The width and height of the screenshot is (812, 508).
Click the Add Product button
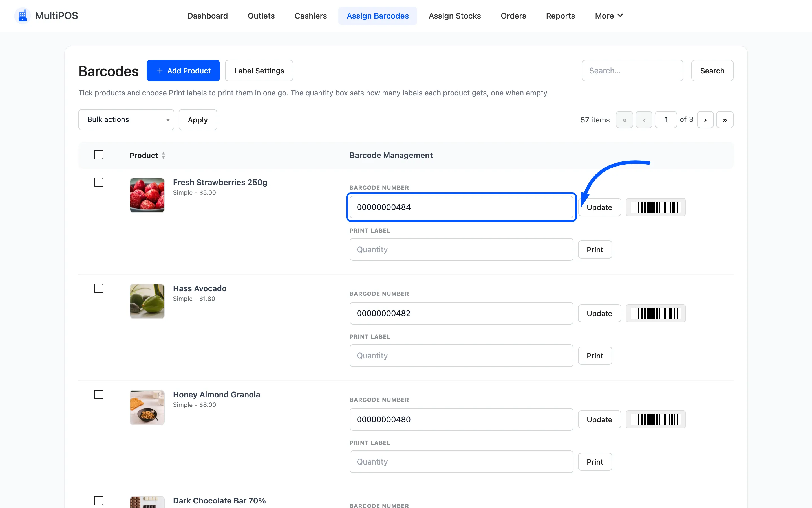pos(183,71)
